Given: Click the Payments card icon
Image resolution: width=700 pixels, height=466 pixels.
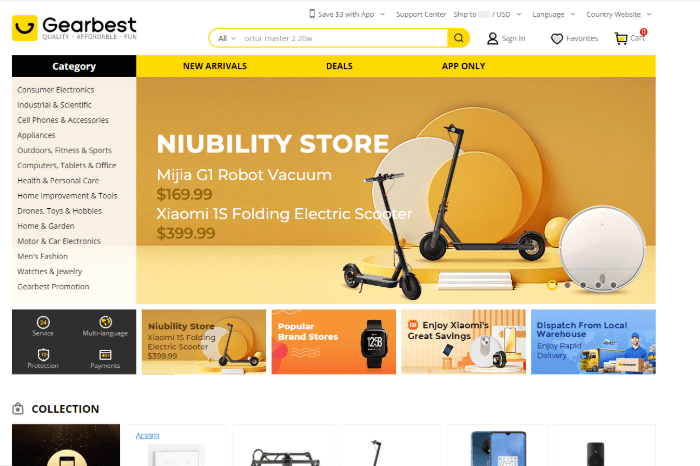Looking at the screenshot, I should click(105, 355).
